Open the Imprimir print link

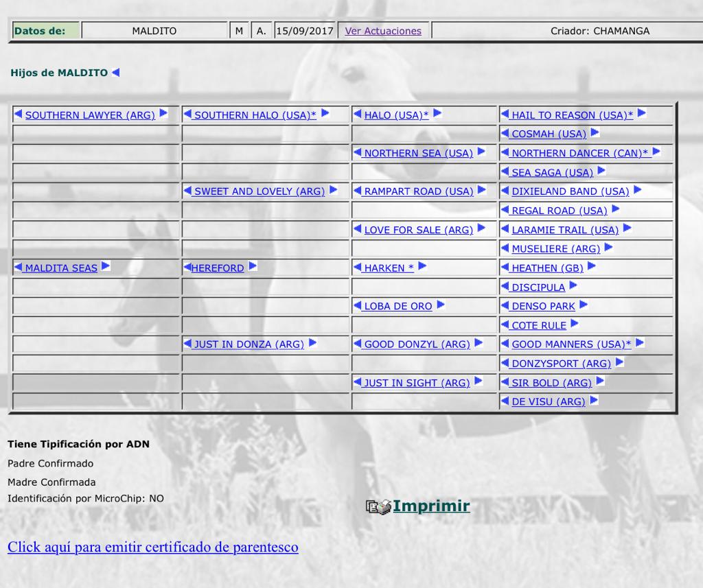(431, 506)
